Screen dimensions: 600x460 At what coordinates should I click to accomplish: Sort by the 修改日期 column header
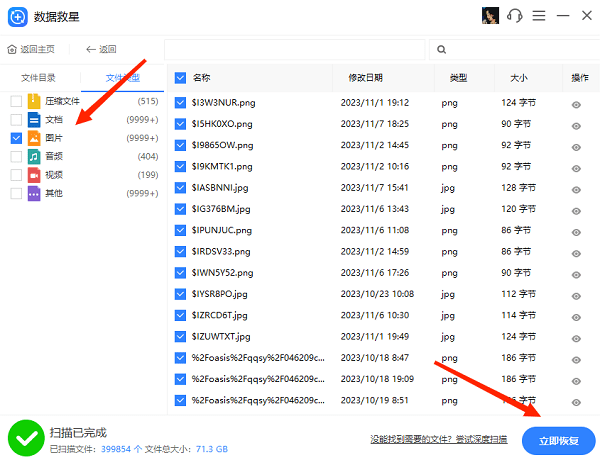pyautogui.click(x=365, y=78)
